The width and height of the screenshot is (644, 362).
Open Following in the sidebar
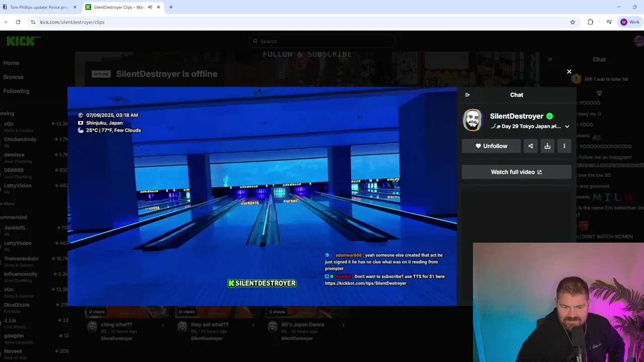click(x=16, y=91)
